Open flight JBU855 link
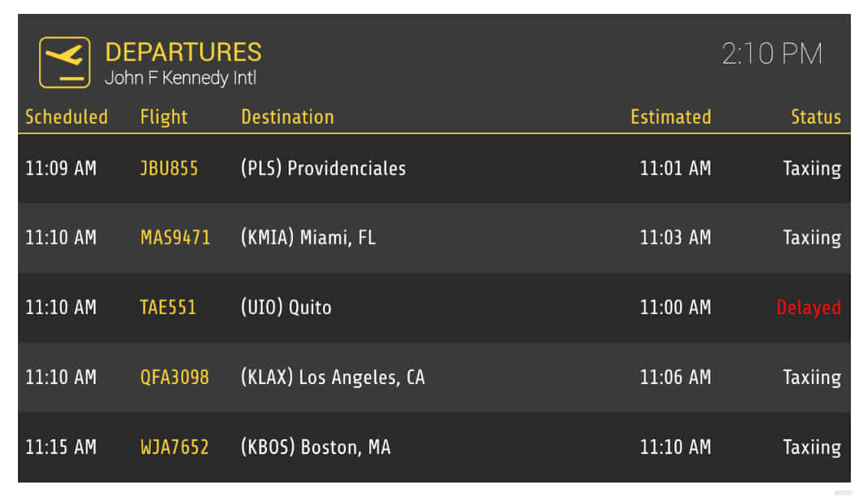868x498 pixels. point(169,168)
